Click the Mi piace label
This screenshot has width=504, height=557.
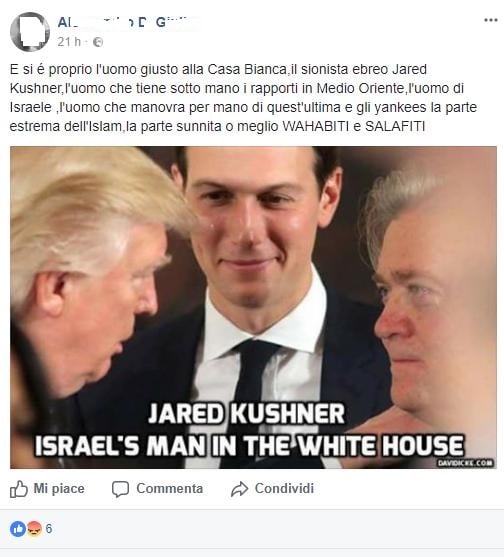coord(59,488)
